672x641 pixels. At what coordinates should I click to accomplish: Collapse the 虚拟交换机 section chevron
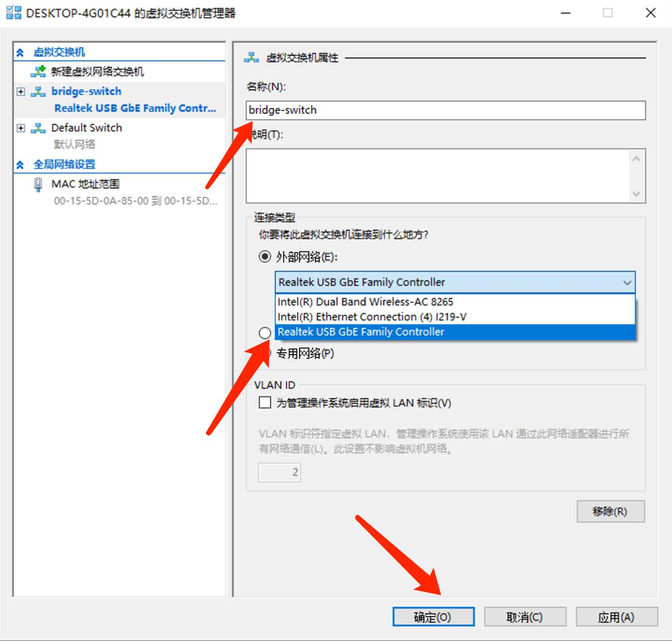pyautogui.click(x=20, y=52)
